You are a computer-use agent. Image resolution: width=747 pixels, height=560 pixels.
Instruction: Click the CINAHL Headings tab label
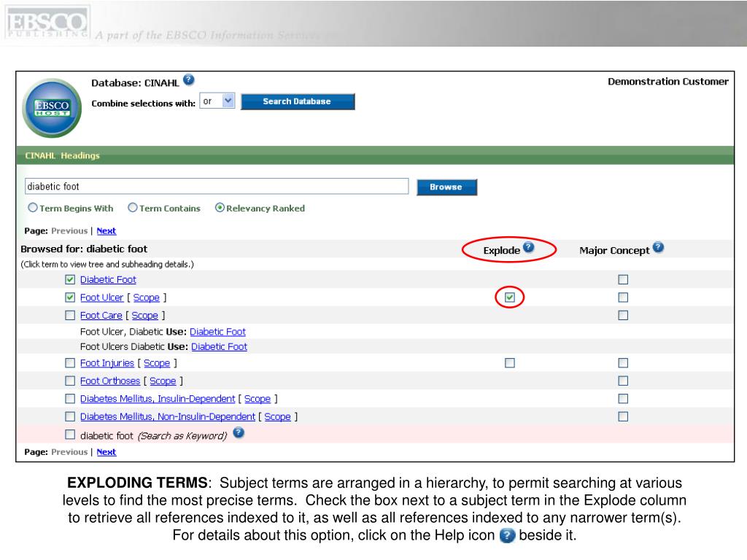pos(63,156)
